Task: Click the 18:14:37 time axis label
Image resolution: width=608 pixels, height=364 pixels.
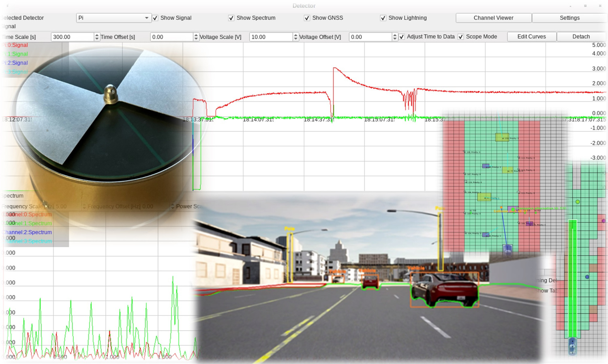Action: 319,119
